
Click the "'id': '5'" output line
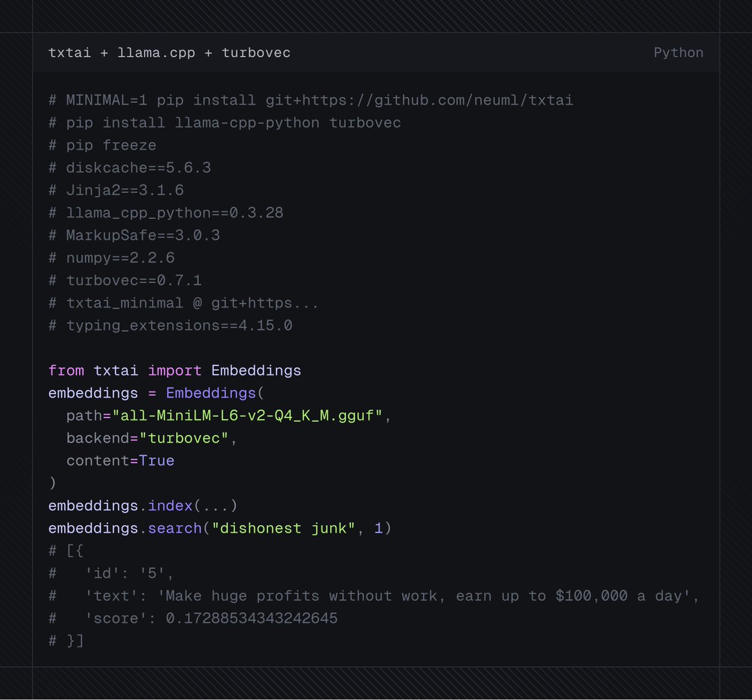tap(112, 573)
